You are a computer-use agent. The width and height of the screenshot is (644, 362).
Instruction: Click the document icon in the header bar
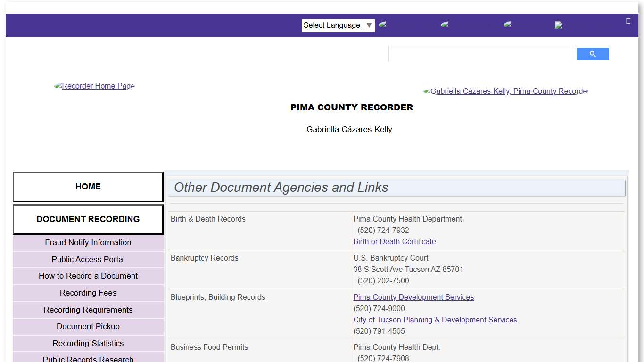559,25
